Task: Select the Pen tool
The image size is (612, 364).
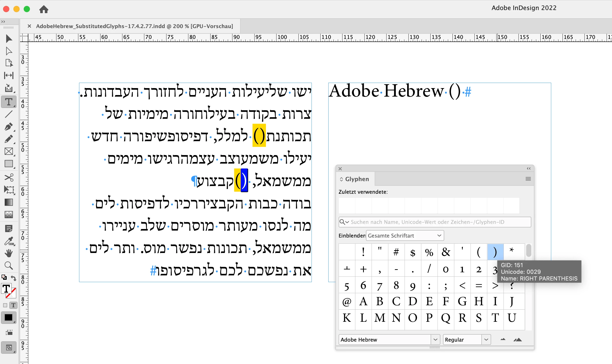Action: pos(9,126)
